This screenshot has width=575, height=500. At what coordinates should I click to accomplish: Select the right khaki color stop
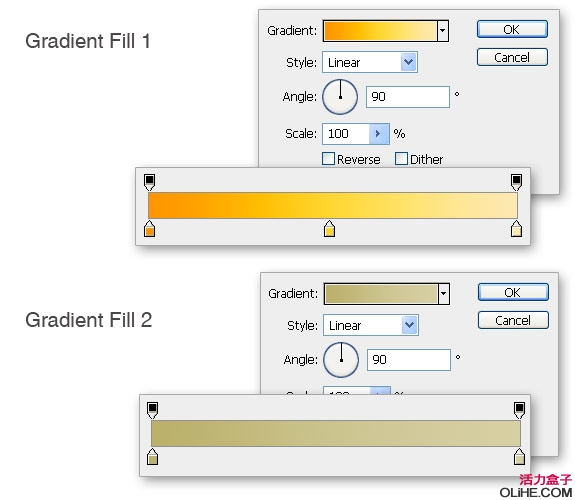(x=519, y=456)
